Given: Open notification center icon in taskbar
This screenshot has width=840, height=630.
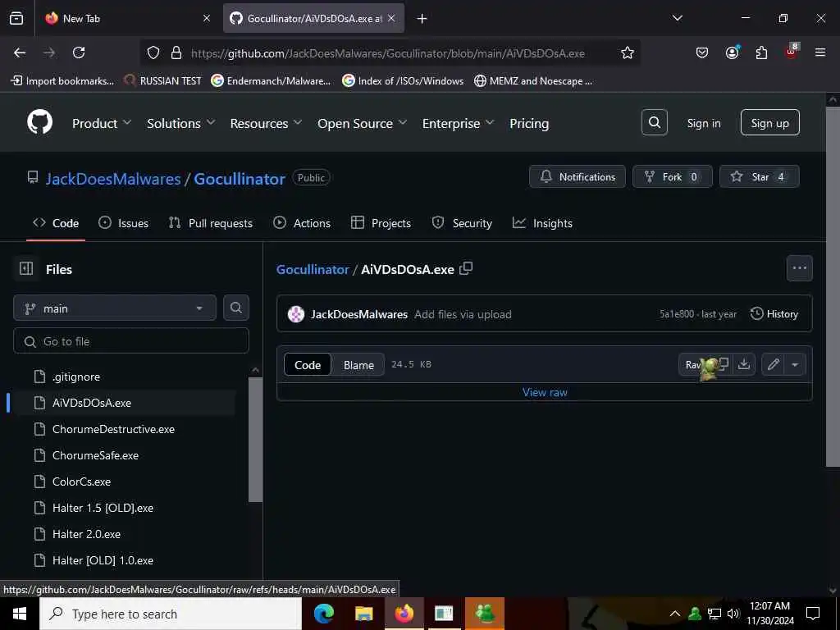Looking at the screenshot, I should click(x=813, y=614).
